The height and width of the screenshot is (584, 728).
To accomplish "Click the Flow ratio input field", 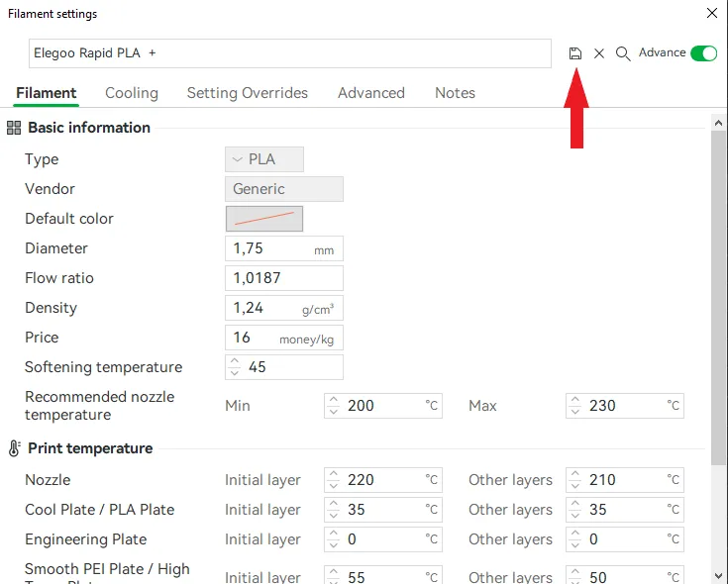I will coord(283,278).
